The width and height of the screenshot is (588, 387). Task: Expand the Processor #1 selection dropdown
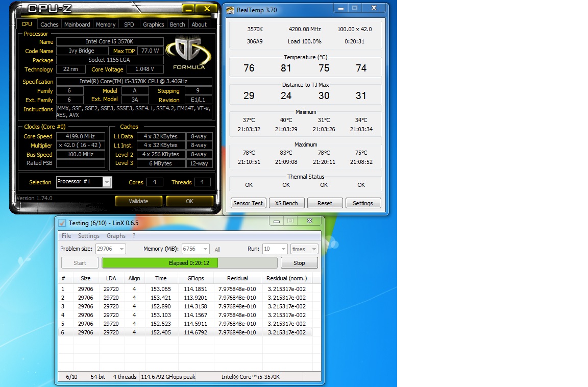(x=107, y=182)
